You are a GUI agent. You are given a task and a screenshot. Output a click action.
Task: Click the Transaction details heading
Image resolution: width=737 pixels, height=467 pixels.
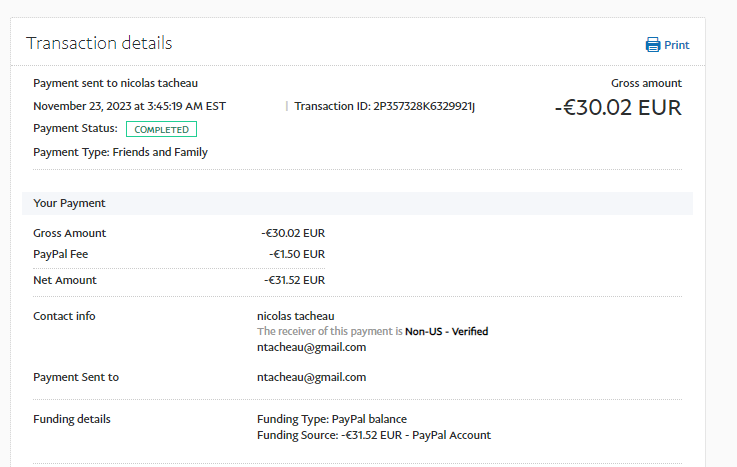click(x=99, y=43)
